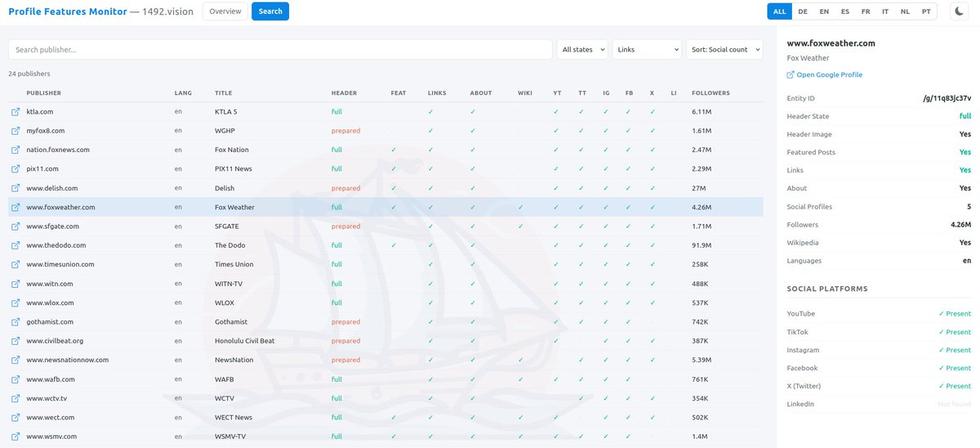Sort by the HEADER column header
The image size is (980, 448).
coord(344,93)
